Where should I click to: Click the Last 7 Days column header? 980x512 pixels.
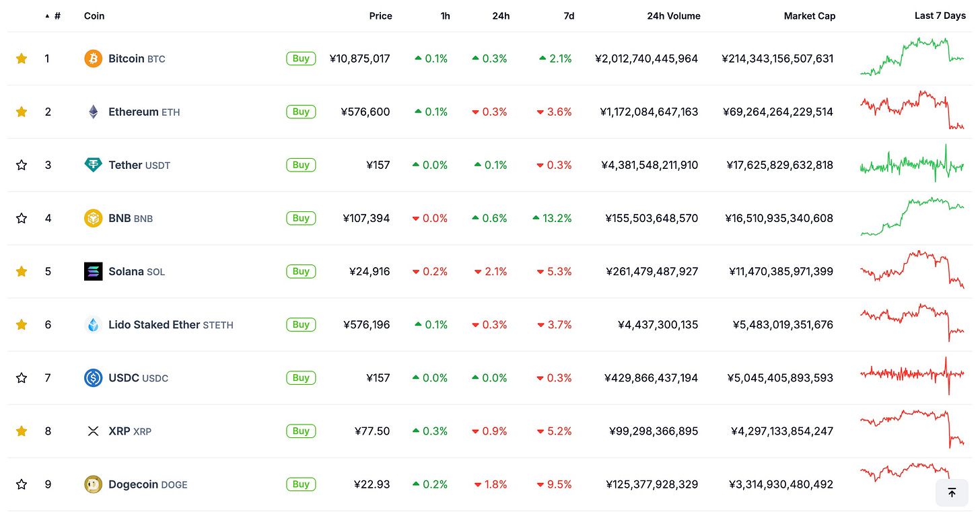pos(940,15)
